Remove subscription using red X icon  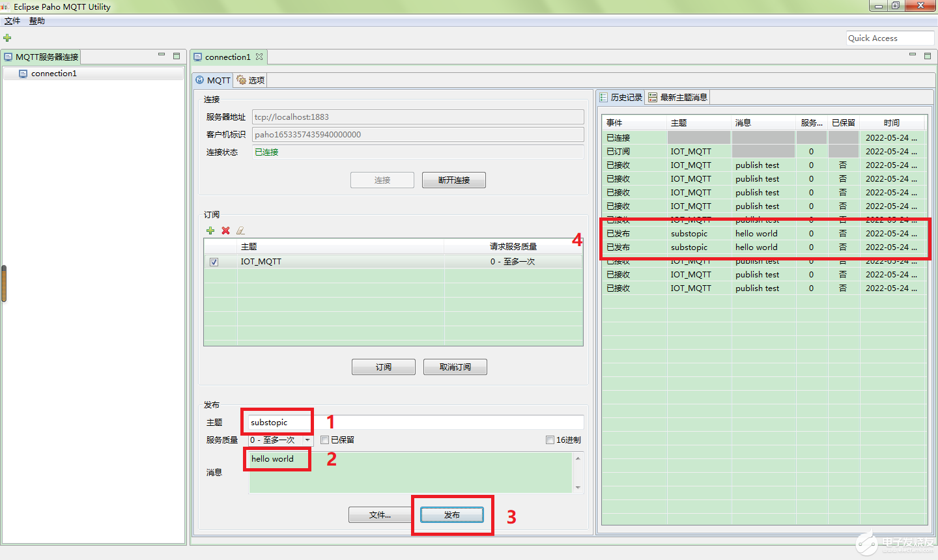click(225, 231)
